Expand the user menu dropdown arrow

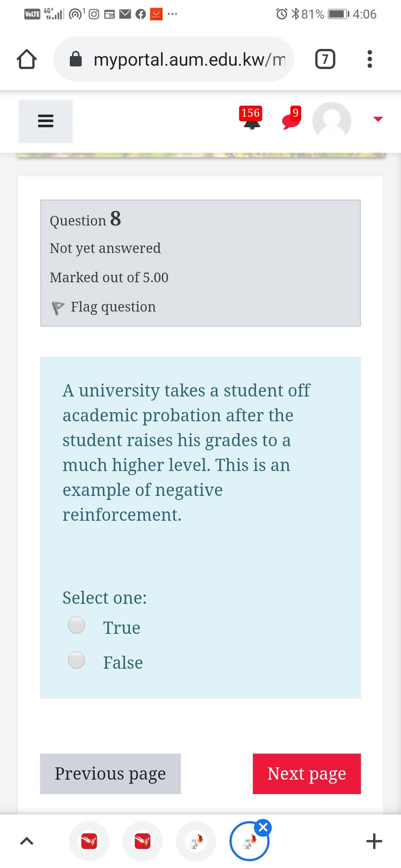[x=378, y=119]
